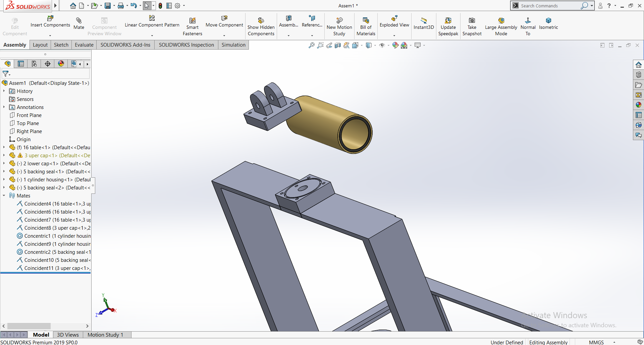This screenshot has width=644, height=345.
Task: Switch to 3D Views tab
Action: pos(68,335)
